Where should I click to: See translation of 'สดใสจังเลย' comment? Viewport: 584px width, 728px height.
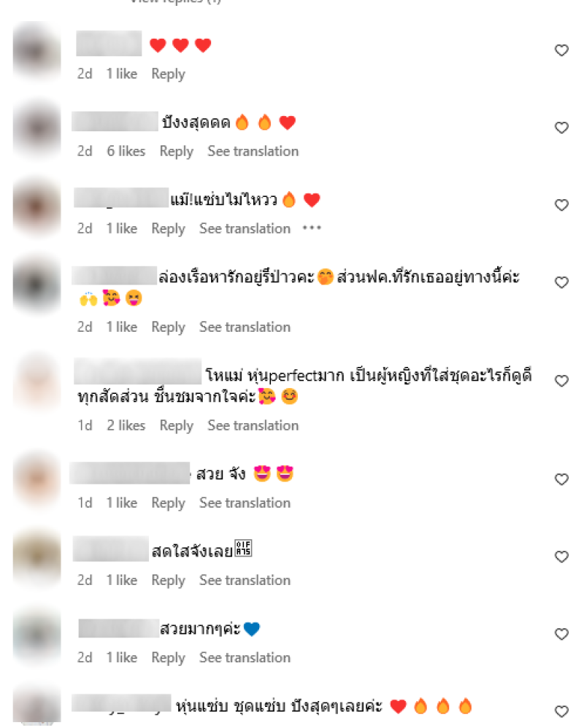(x=245, y=580)
